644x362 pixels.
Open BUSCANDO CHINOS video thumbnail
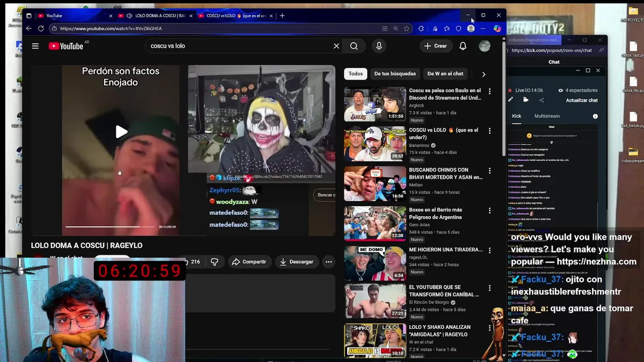pyautogui.click(x=375, y=183)
